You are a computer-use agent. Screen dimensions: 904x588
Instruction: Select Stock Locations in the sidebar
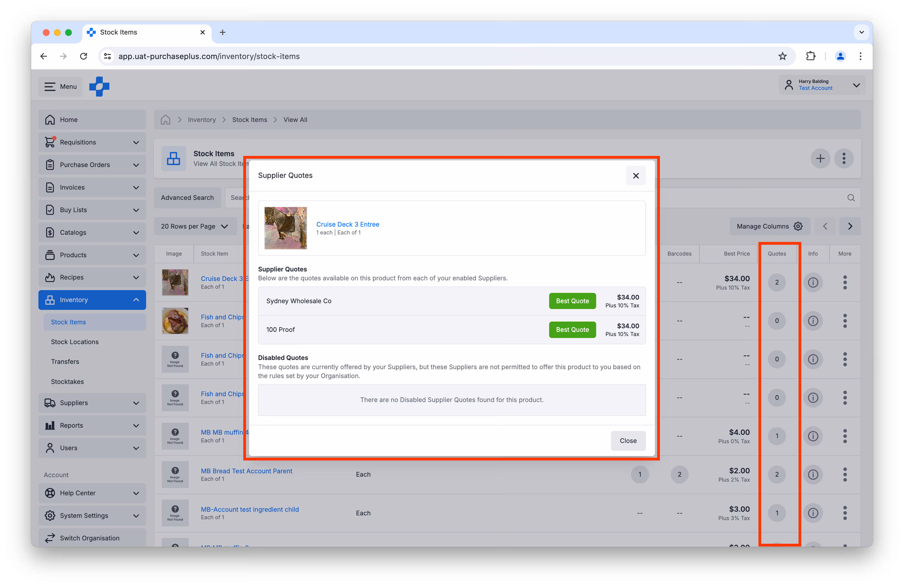[x=75, y=342]
